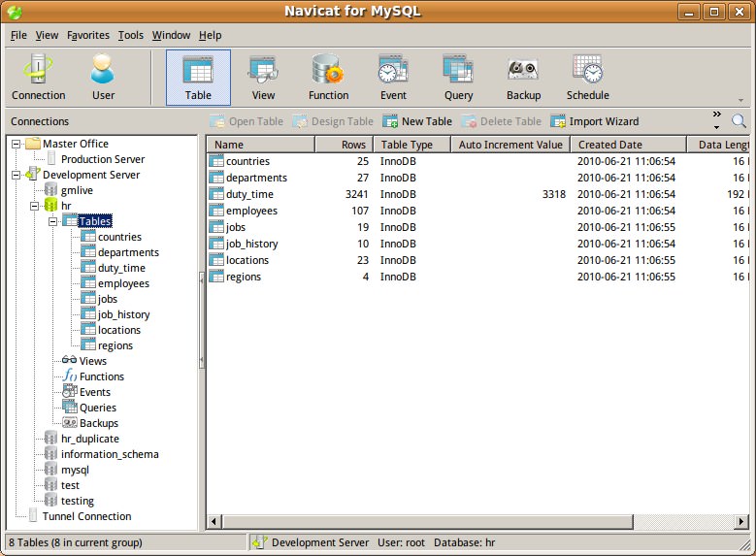
Task: Click the hr database icon in tree
Action: [50, 206]
